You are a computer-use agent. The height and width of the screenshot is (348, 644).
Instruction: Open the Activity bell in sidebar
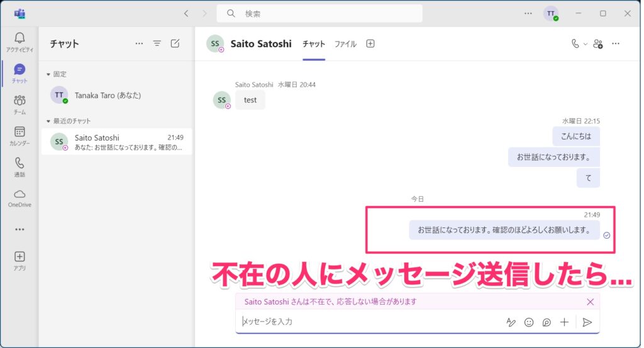[19, 41]
